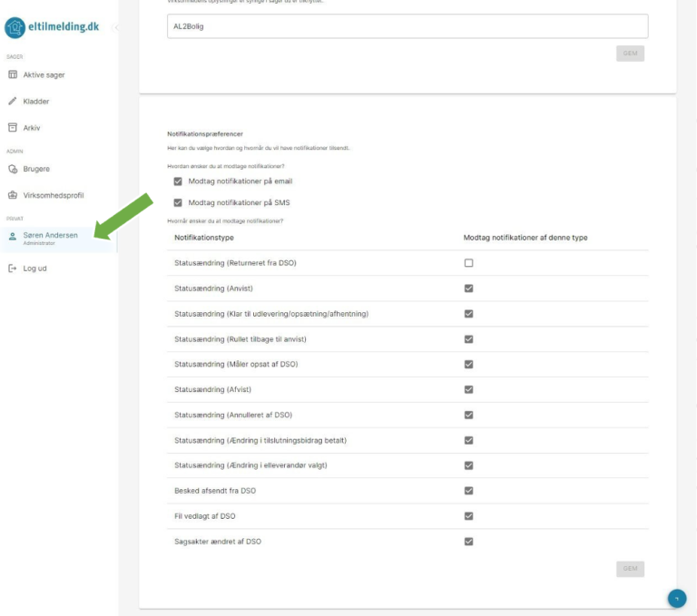Screen dimensions: 697x616
Task: Click the Notifikationstype column header
Action: [x=204, y=238]
